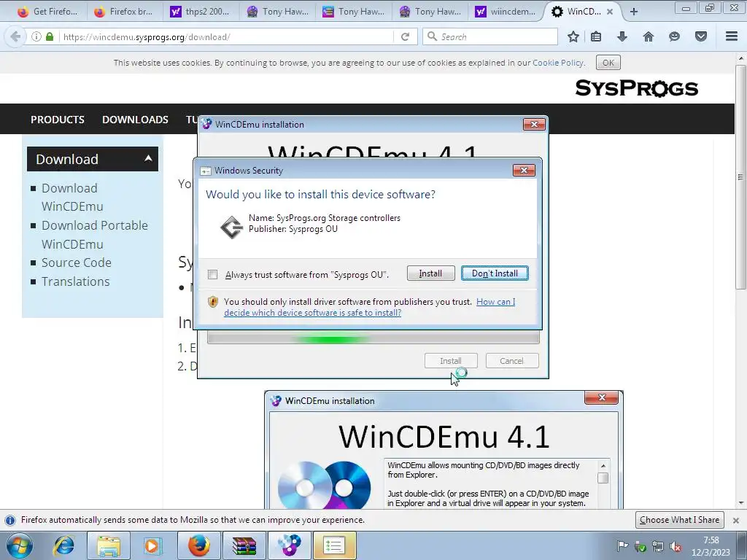Click the network tray icon
Viewport: 747px width, 560px height.
(657, 546)
